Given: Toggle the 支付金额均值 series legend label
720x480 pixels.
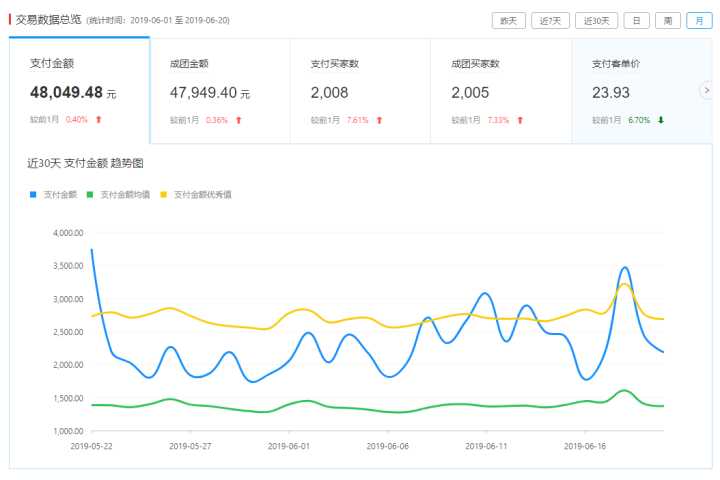Looking at the screenshot, I should [x=125, y=194].
